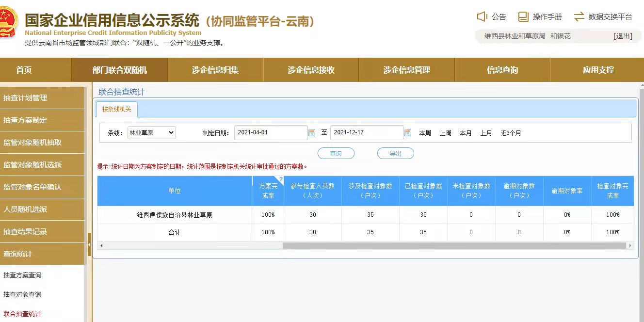Viewport: 644px width, 322px height.
Task: Click the 逾期对象数 column header
Action: tap(519, 191)
